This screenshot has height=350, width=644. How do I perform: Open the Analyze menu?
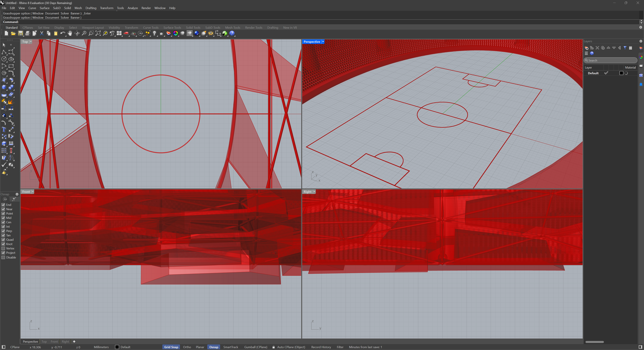[x=132, y=8]
